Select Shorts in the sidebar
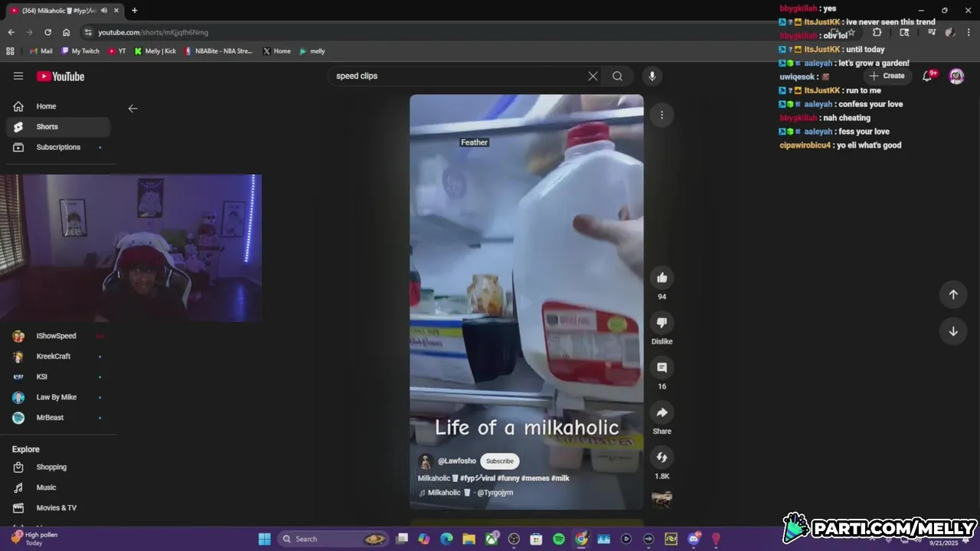The image size is (980, 551). [x=58, y=126]
